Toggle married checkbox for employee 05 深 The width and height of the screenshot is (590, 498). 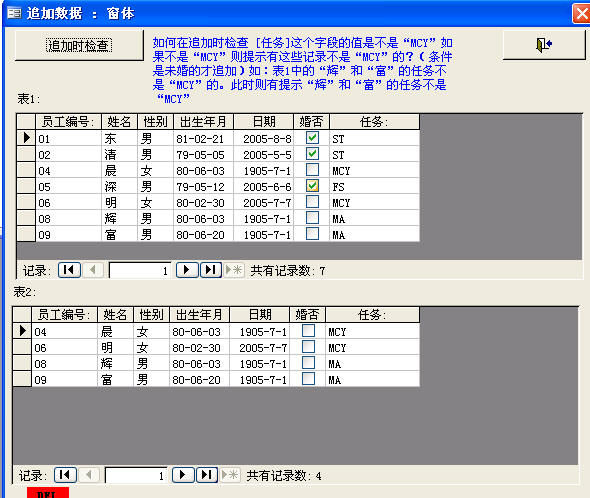point(312,186)
